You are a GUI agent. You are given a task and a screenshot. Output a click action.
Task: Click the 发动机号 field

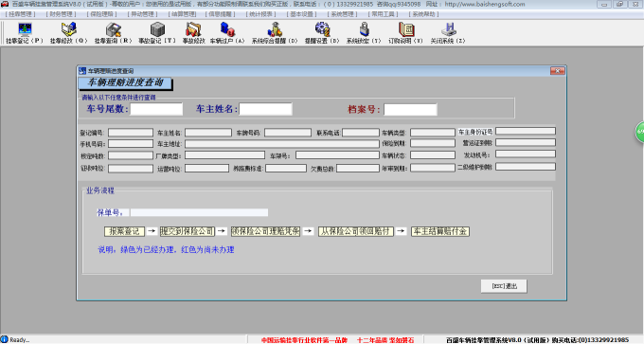[x=526, y=154]
